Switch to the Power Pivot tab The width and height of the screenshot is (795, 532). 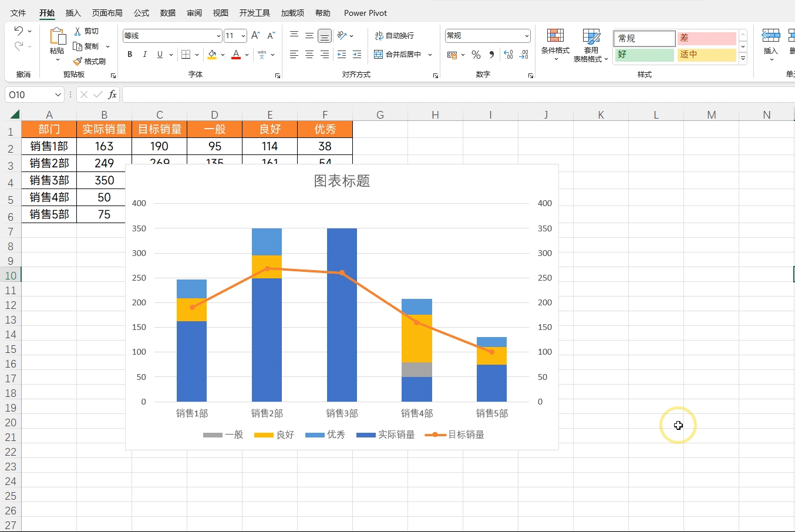365,13
